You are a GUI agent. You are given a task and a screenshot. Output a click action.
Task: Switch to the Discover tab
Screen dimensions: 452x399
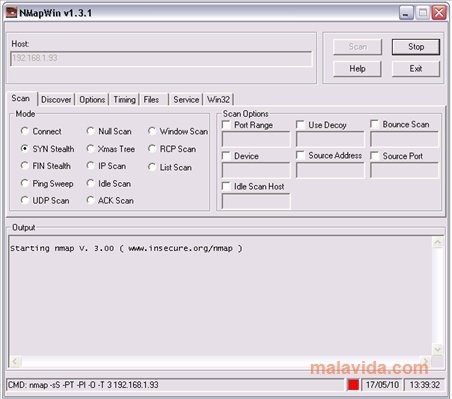(56, 100)
